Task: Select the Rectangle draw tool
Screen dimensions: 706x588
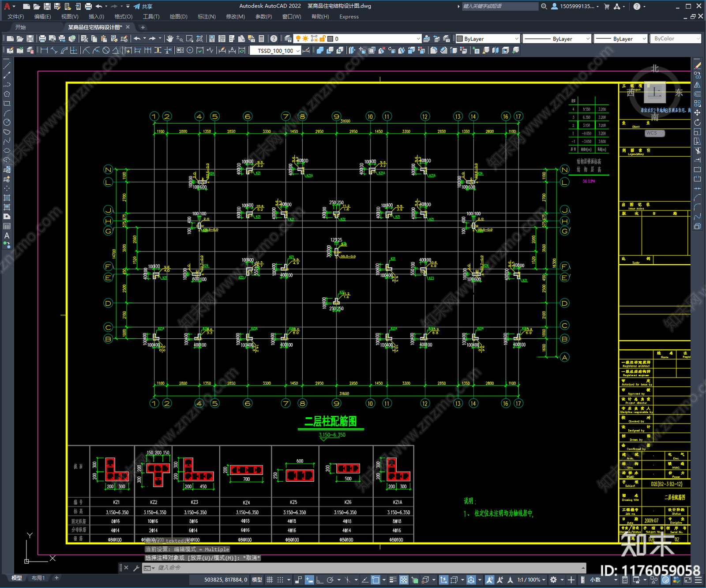Action: click(x=7, y=104)
